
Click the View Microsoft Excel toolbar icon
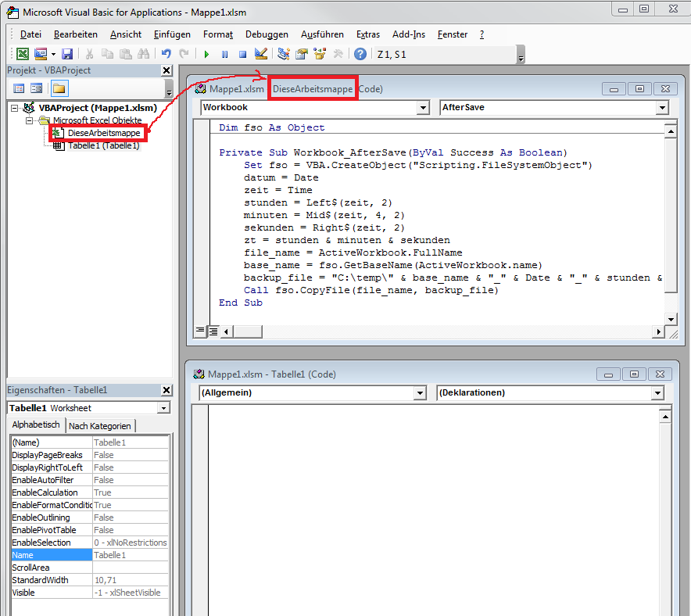23,54
